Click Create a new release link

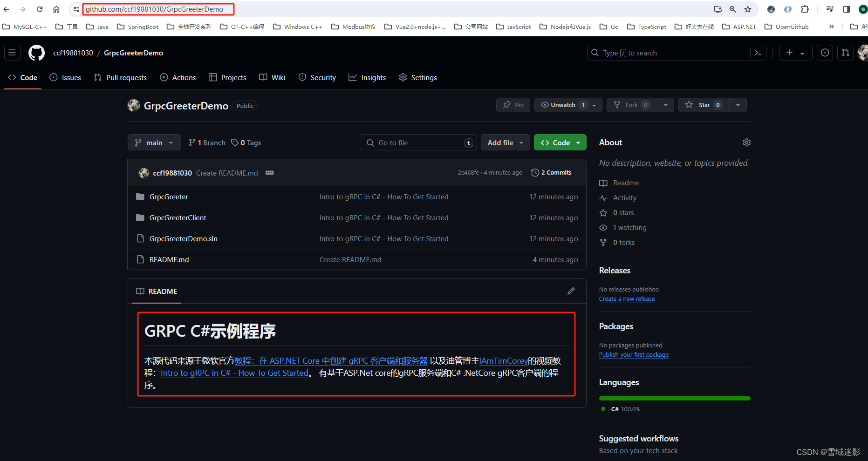tap(627, 299)
